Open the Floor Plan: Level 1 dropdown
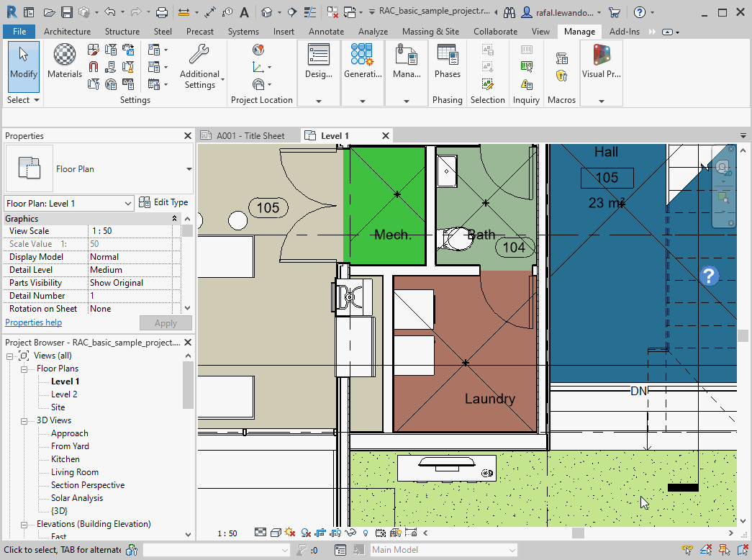 point(68,204)
